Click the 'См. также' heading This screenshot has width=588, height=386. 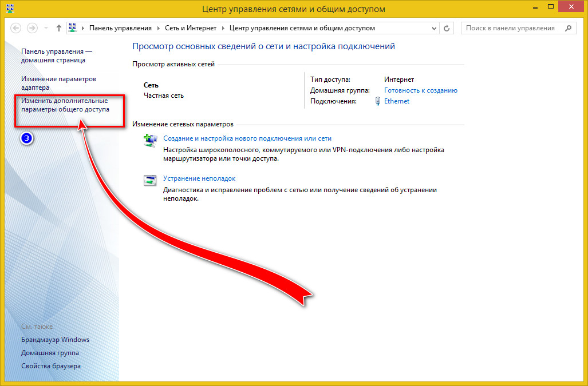(x=37, y=327)
